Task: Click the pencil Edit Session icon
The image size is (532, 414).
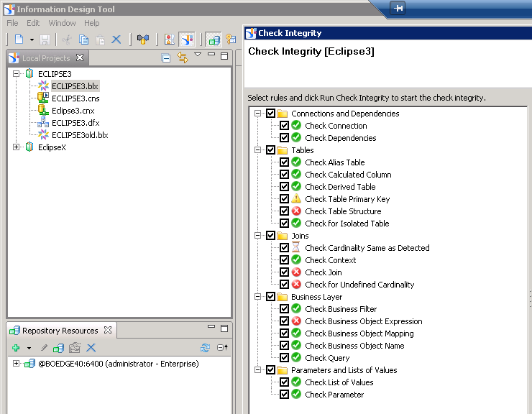Action: tap(44, 348)
